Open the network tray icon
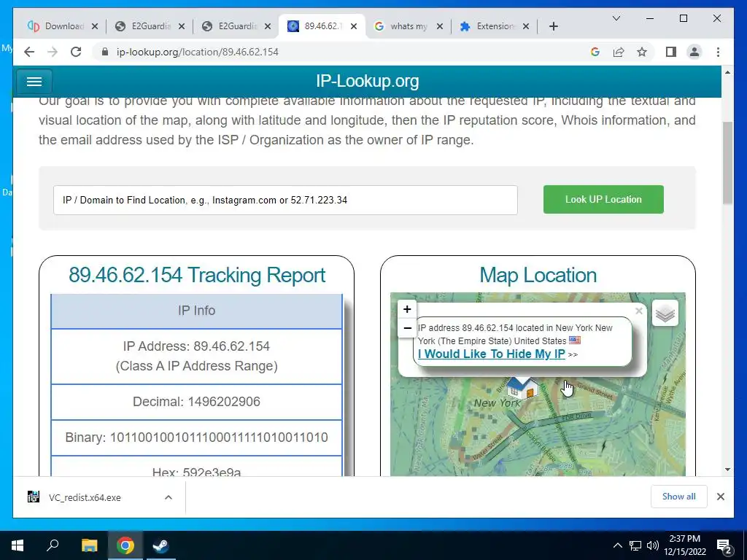Screen dimensions: 747x560 [635, 545]
